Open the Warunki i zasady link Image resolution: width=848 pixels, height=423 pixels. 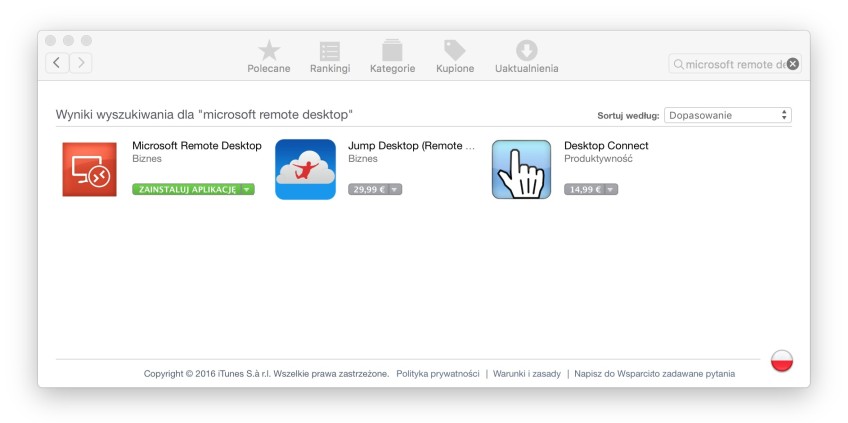pos(527,374)
